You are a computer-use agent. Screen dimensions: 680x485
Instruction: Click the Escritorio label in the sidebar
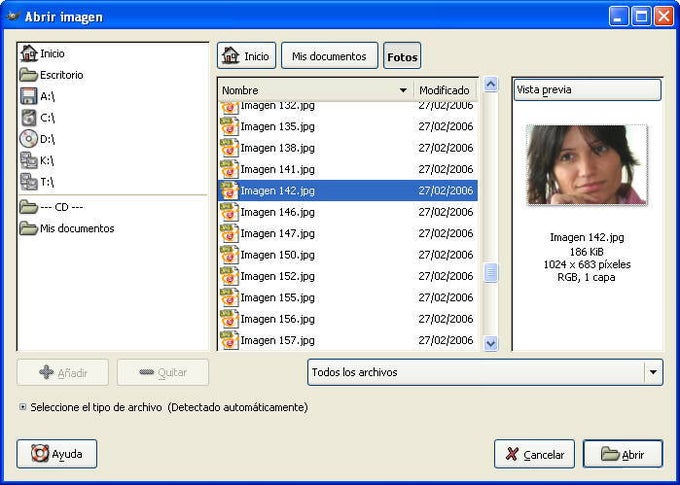[x=62, y=75]
